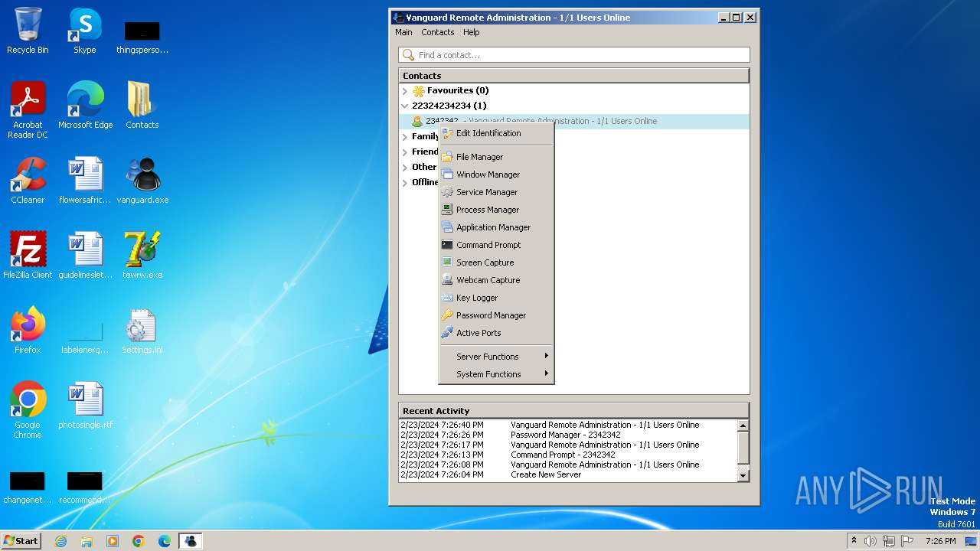Select Edit Identification menu entry
Image resolution: width=980 pixels, height=551 pixels.
tap(496, 133)
